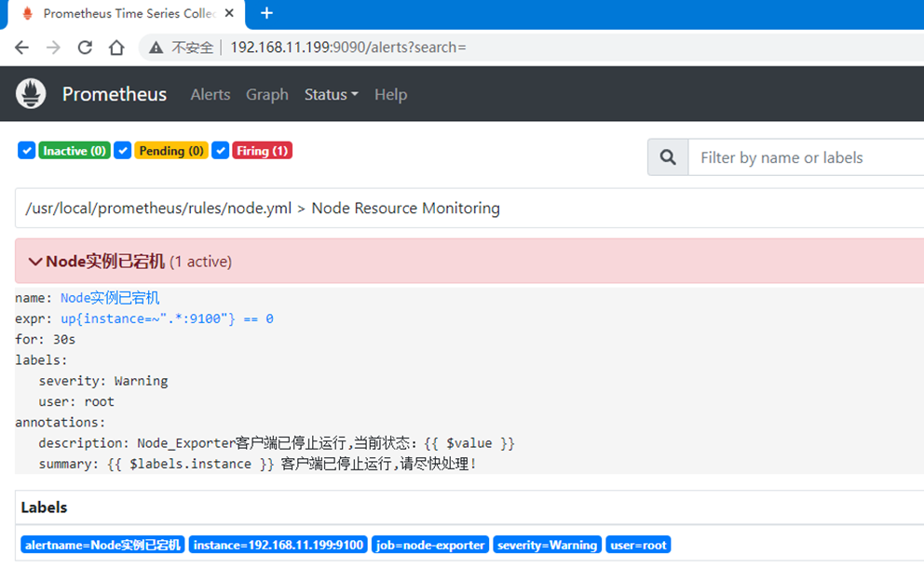Toggle the Pending (0) checkbox
924x568 pixels.
point(123,151)
